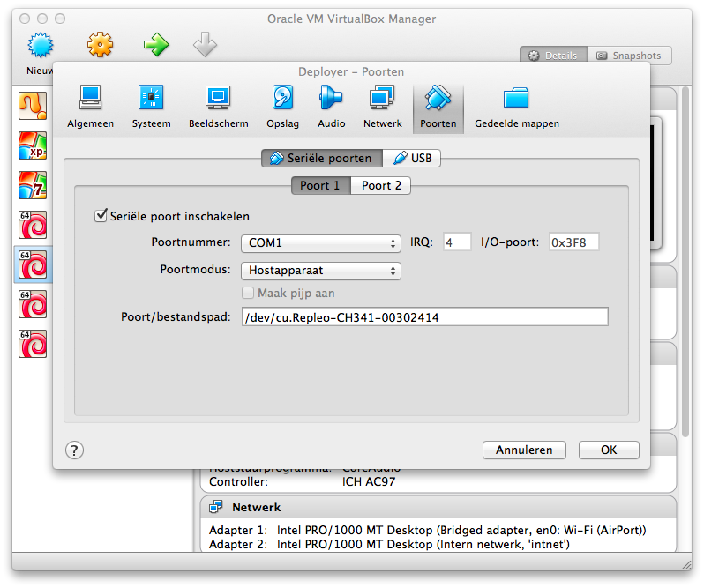Select the Poort 1 tab
The width and height of the screenshot is (704, 588).
320,185
